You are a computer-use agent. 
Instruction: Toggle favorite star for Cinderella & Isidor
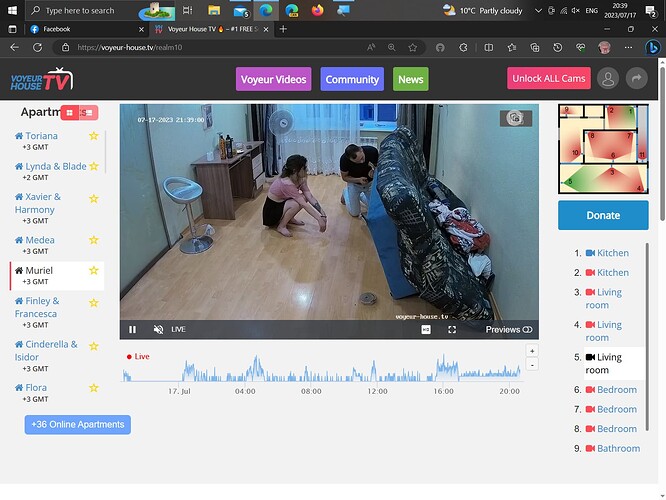[x=94, y=346]
